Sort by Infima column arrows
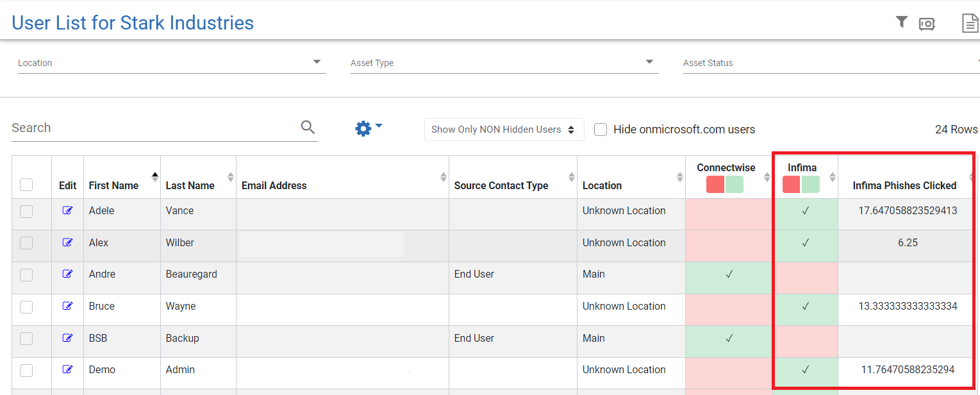This screenshot has width=980, height=395. pos(833,177)
